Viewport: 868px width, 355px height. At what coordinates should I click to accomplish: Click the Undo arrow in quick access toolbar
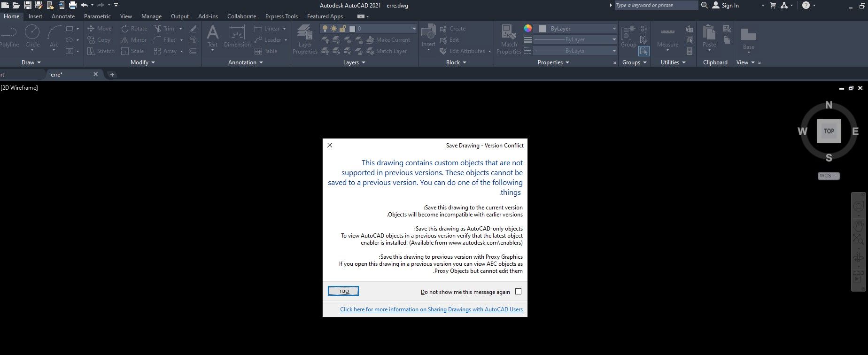(x=84, y=5)
